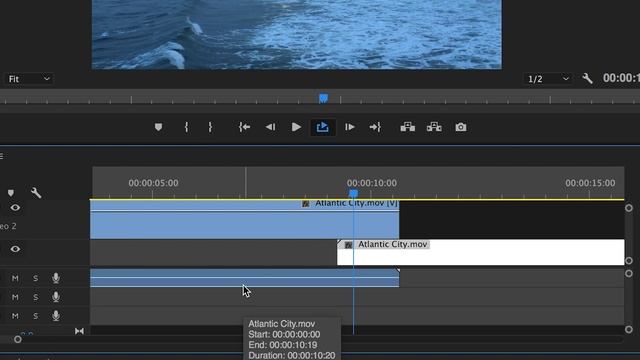Click the 00:00:15:00 ruler timecode
This screenshot has width=640, height=360.
tap(590, 183)
